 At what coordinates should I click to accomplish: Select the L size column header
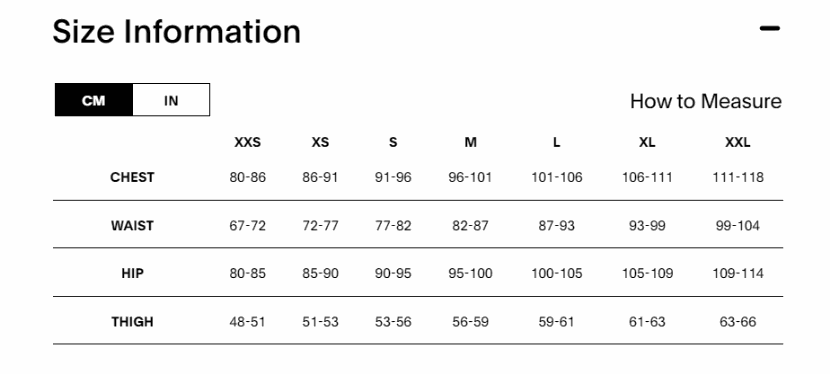pos(556,142)
